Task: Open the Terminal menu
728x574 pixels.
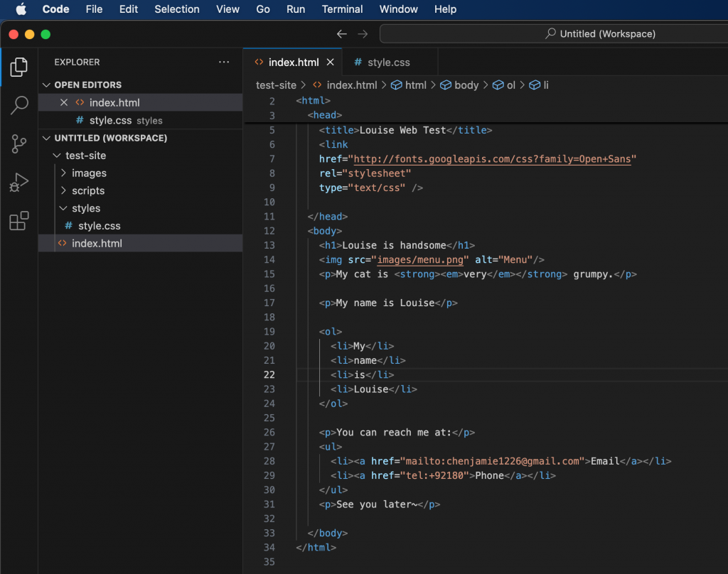Action: (342, 9)
